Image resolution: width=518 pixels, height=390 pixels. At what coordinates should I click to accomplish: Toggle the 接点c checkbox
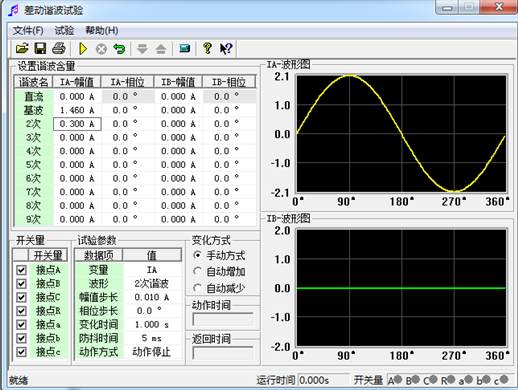(x=21, y=352)
